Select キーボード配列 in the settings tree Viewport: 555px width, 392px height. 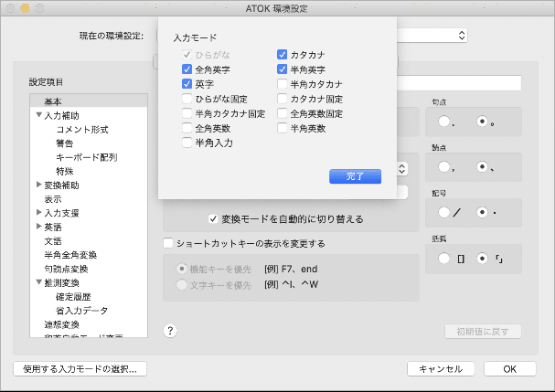[x=86, y=157]
